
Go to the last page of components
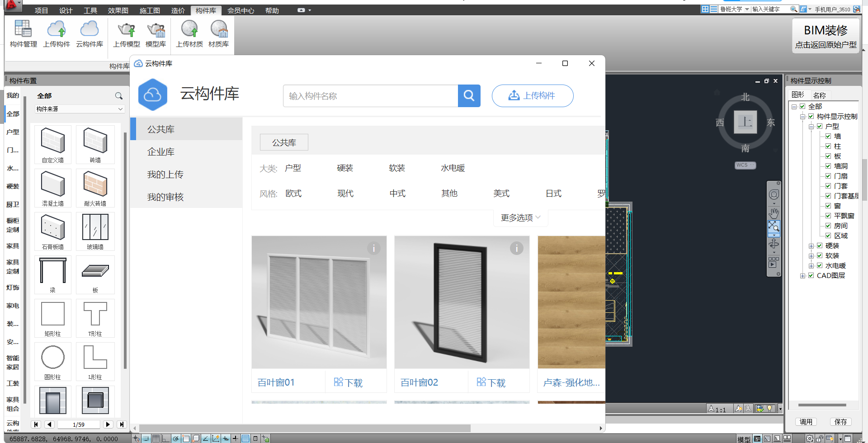121,424
